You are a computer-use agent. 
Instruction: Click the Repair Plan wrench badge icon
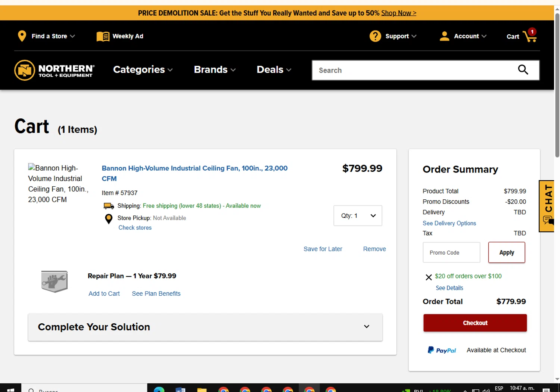[x=55, y=281]
